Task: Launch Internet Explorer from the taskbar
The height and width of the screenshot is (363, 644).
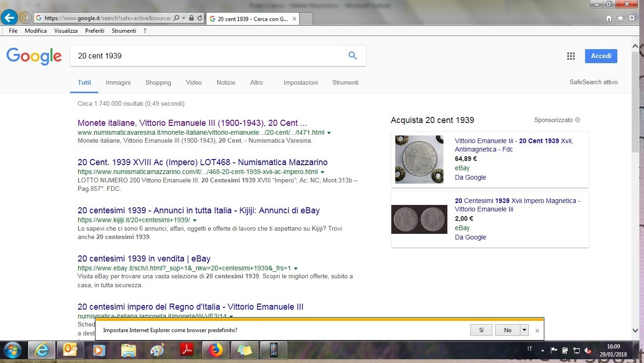Action: 42,350
